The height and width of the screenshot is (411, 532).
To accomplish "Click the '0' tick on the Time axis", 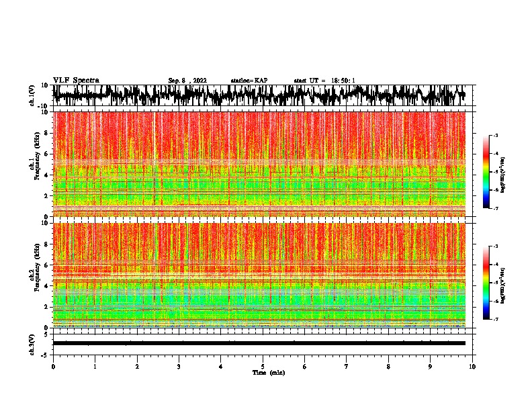I will click(53, 367).
